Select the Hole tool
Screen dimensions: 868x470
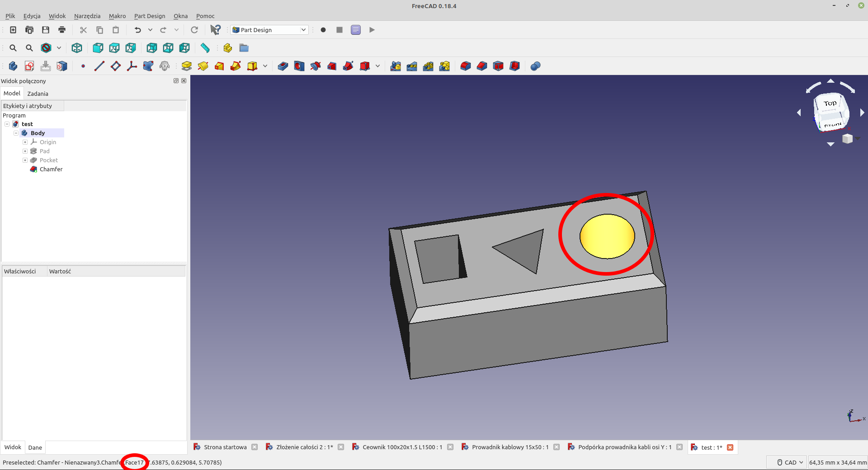coord(299,66)
